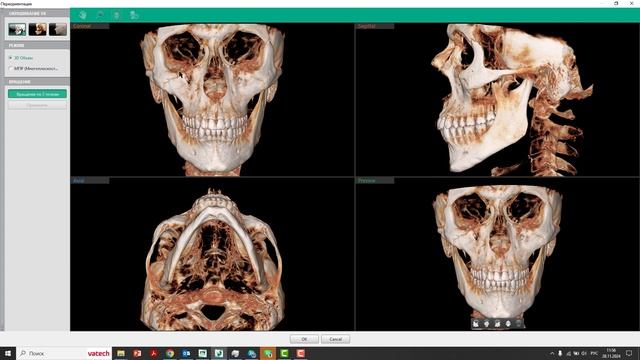
Task: Click the dimmed fifth icon in Preview toolbar
Action: point(519,324)
